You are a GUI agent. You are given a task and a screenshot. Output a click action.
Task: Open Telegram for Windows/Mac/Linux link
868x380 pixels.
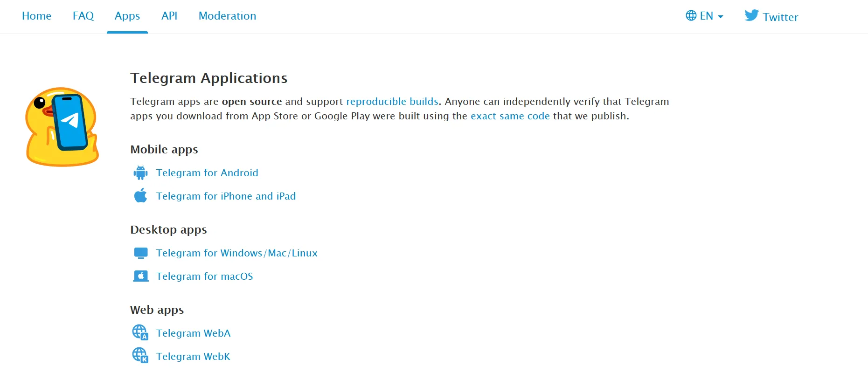tap(236, 253)
